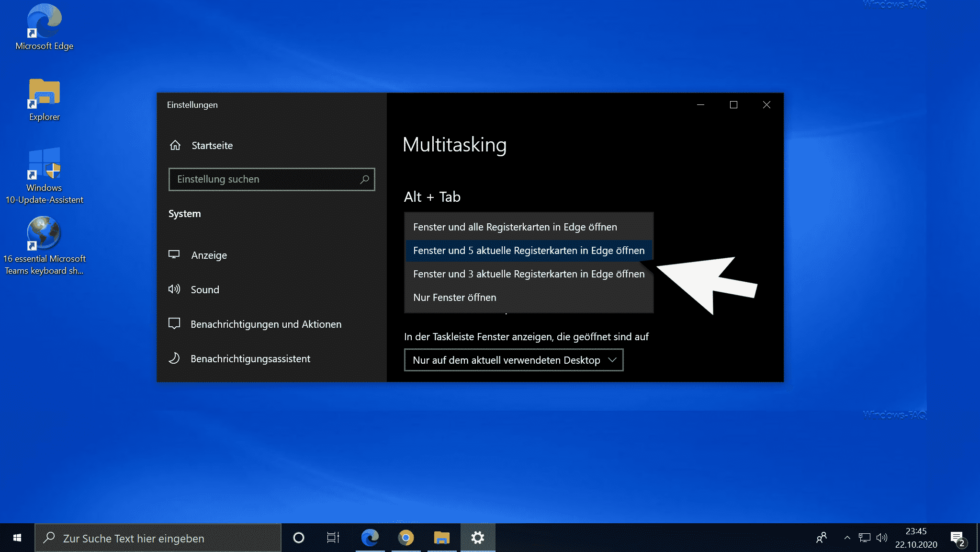Click the search magnifier in Einstellung suchen
This screenshot has height=552, width=980.
click(x=365, y=179)
